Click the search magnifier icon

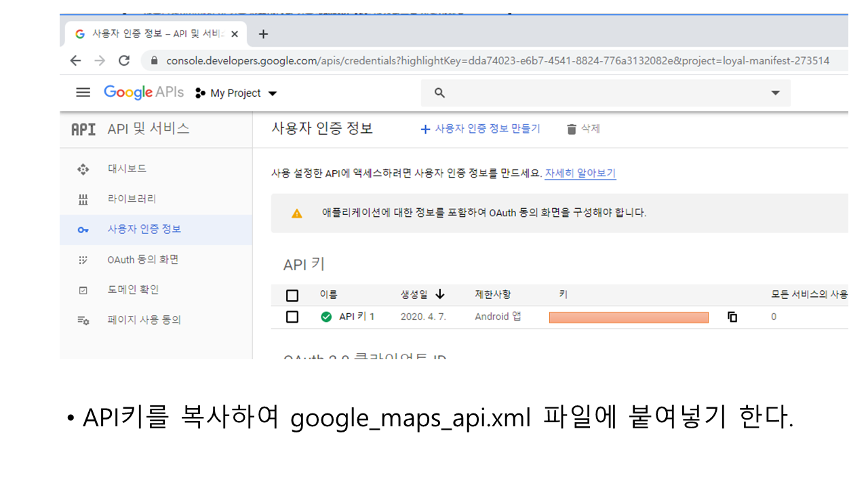pyautogui.click(x=439, y=93)
